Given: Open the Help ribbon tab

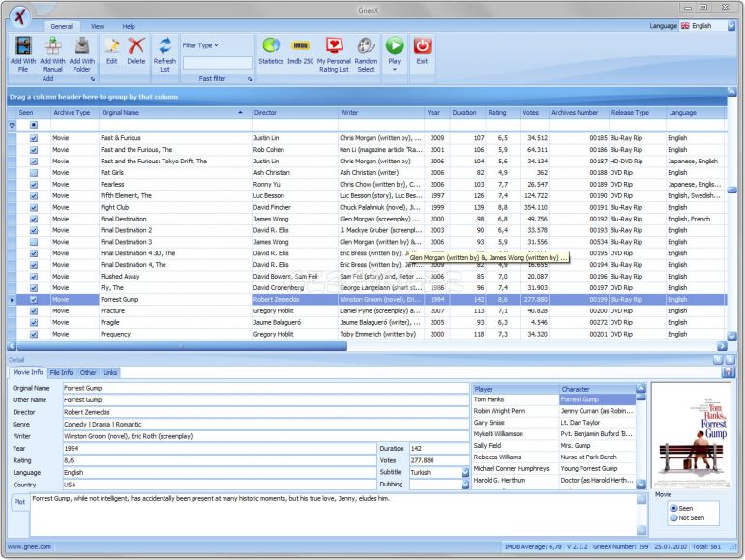Looking at the screenshot, I should [129, 27].
